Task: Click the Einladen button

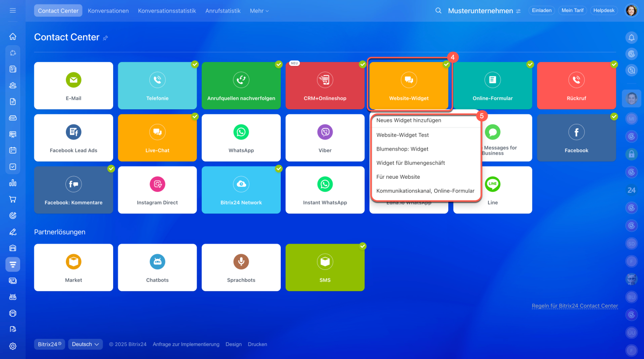Action: tap(541, 11)
